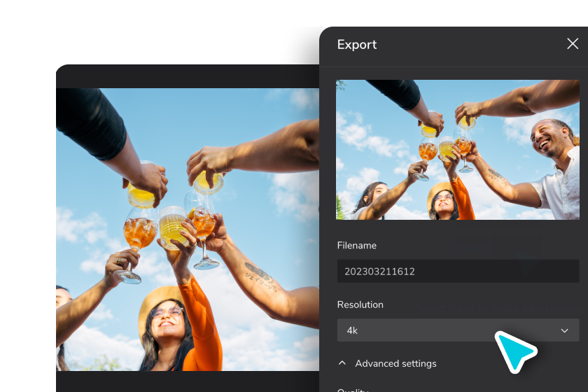Click the Filename label

pos(356,245)
